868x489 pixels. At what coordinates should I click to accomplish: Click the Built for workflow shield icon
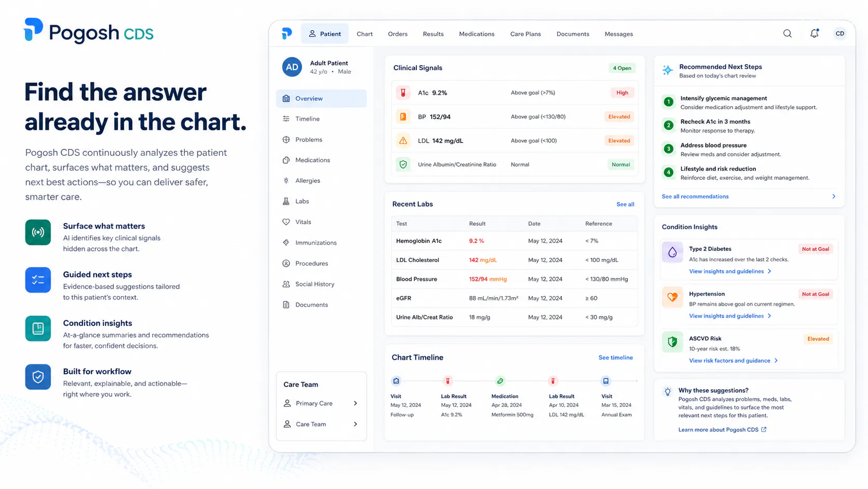(38, 377)
